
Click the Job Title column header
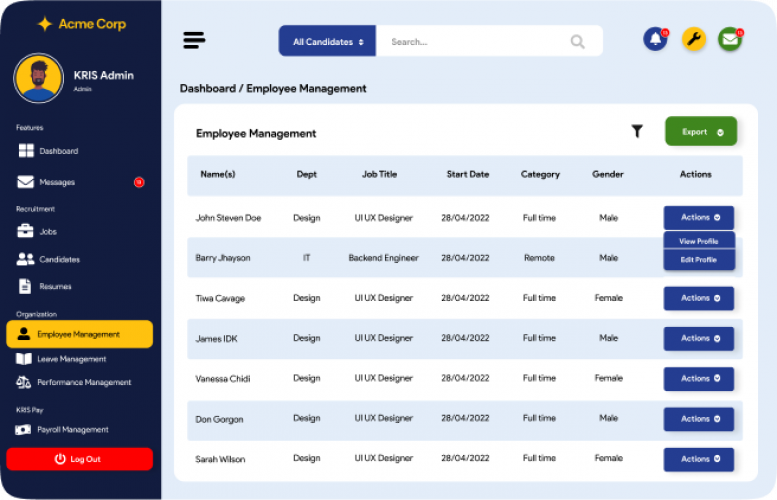(x=379, y=174)
